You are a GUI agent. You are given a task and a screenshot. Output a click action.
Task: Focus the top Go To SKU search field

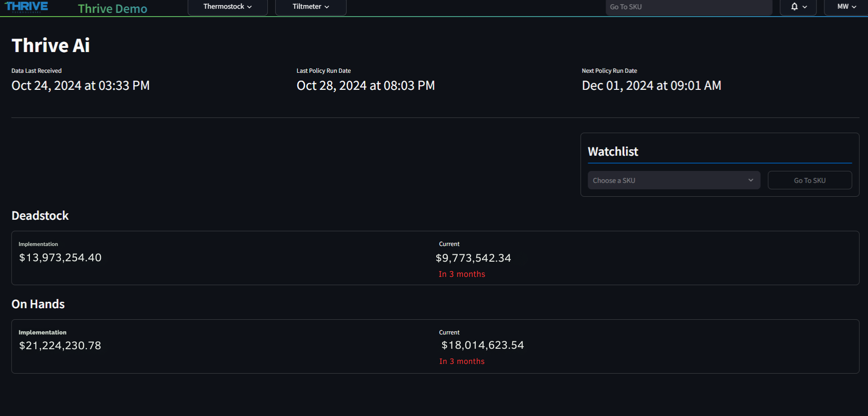(x=689, y=7)
